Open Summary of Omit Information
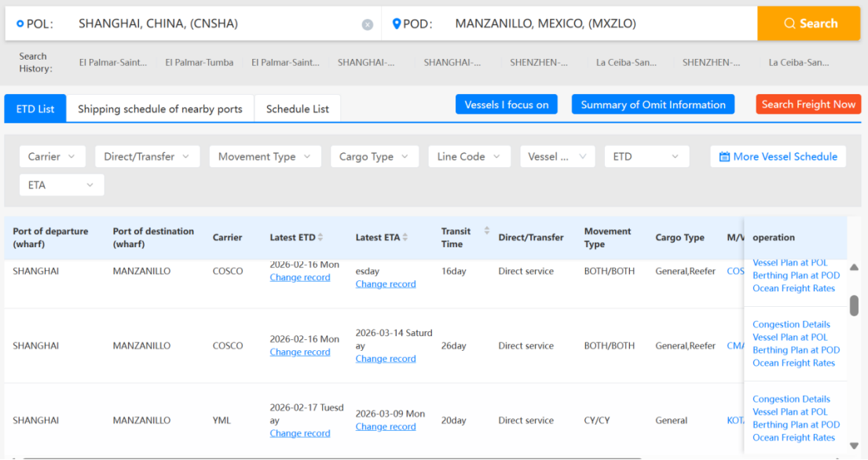Image resolution: width=868 pixels, height=460 pixels. pos(653,104)
